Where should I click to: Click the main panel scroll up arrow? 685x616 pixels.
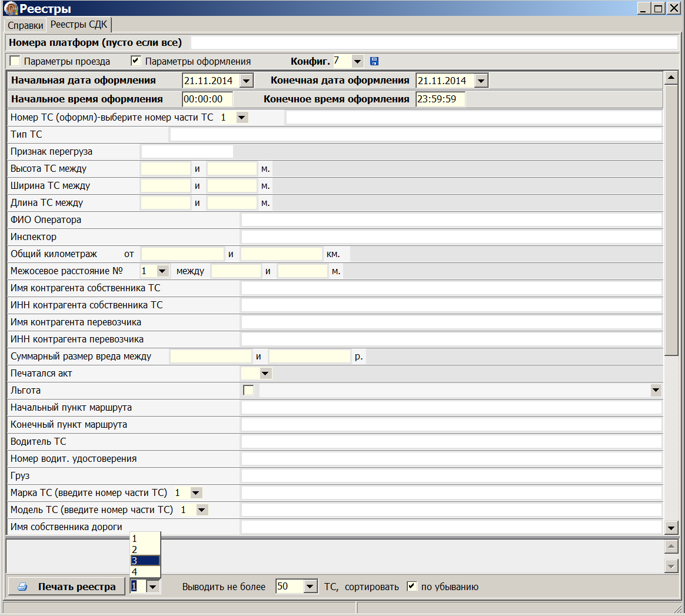[x=671, y=78]
